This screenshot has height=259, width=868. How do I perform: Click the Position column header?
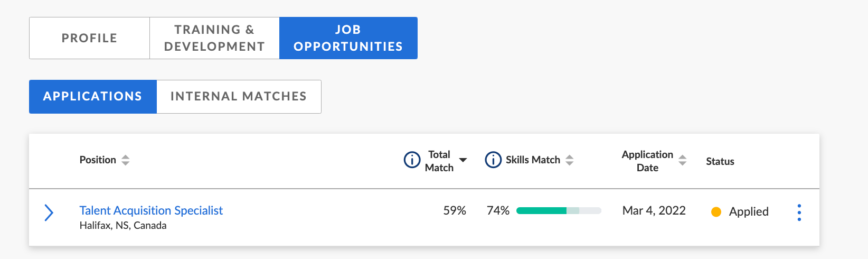98,160
